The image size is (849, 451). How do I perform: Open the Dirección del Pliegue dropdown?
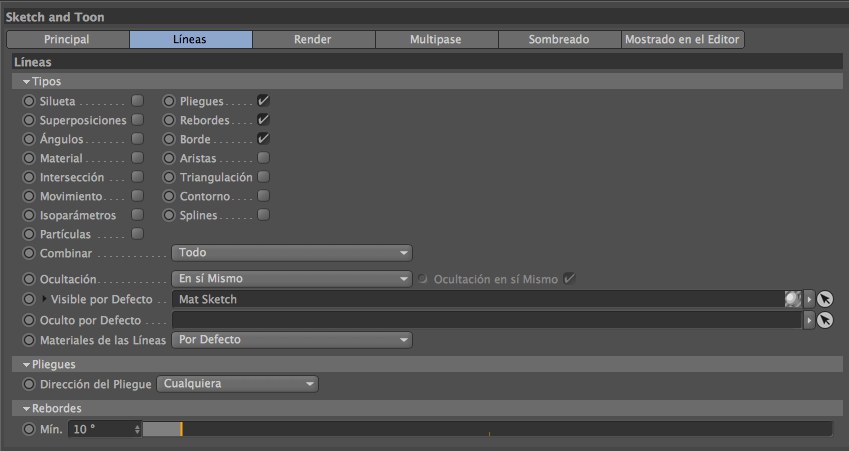point(237,384)
